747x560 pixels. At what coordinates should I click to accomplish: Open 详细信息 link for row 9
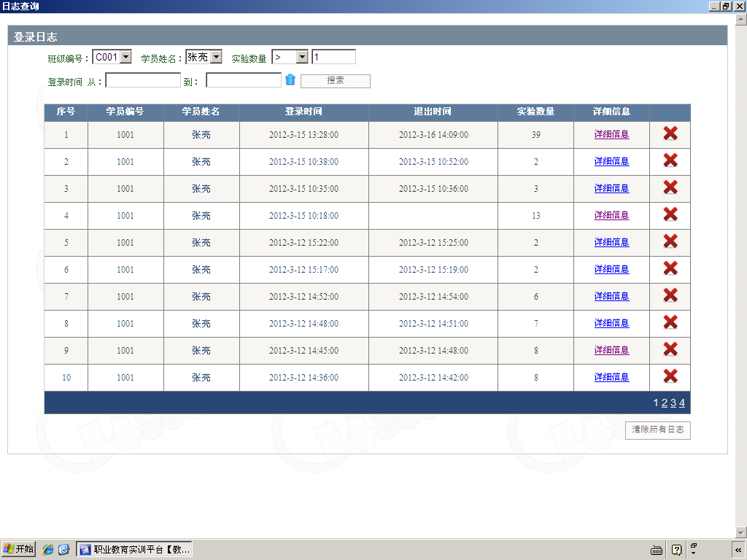point(612,350)
